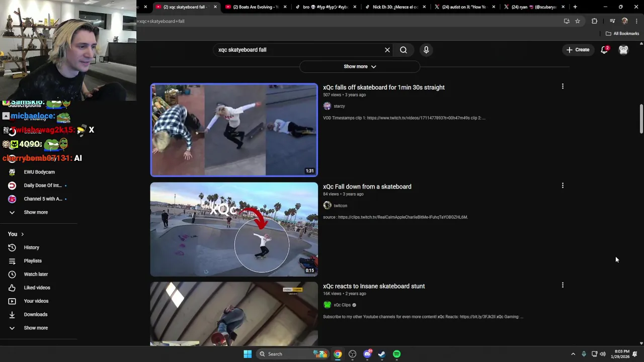Open title xQc Fall down from a skateboard
The height and width of the screenshot is (362, 644).
367,187
